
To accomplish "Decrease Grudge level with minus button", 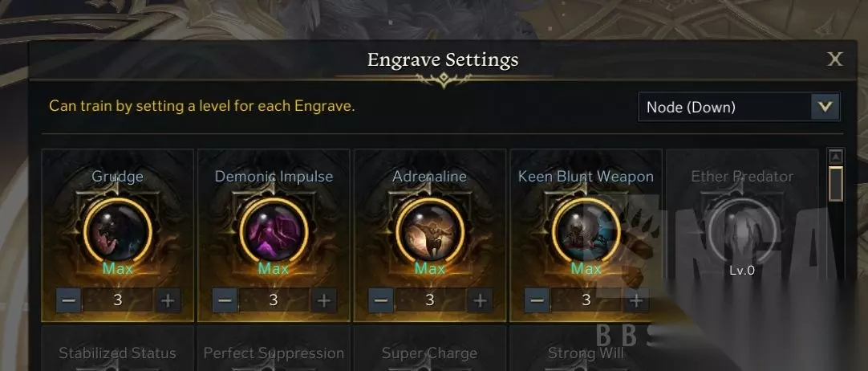I will (x=69, y=300).
